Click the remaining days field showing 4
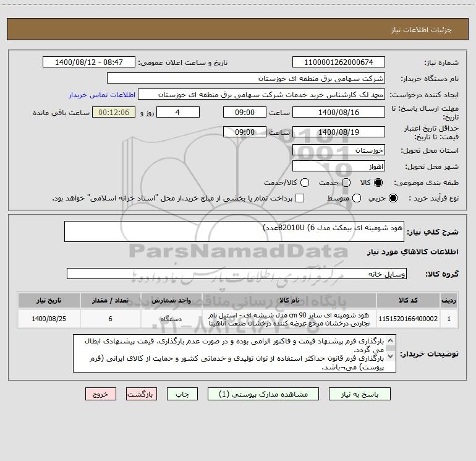Viewport: 476px width, 461px height. tap(178, 112)
